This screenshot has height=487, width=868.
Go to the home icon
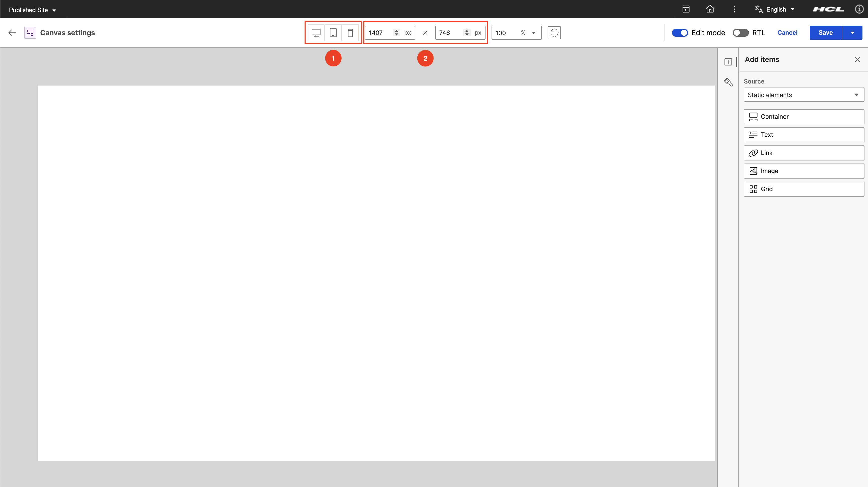click(710, 9)
